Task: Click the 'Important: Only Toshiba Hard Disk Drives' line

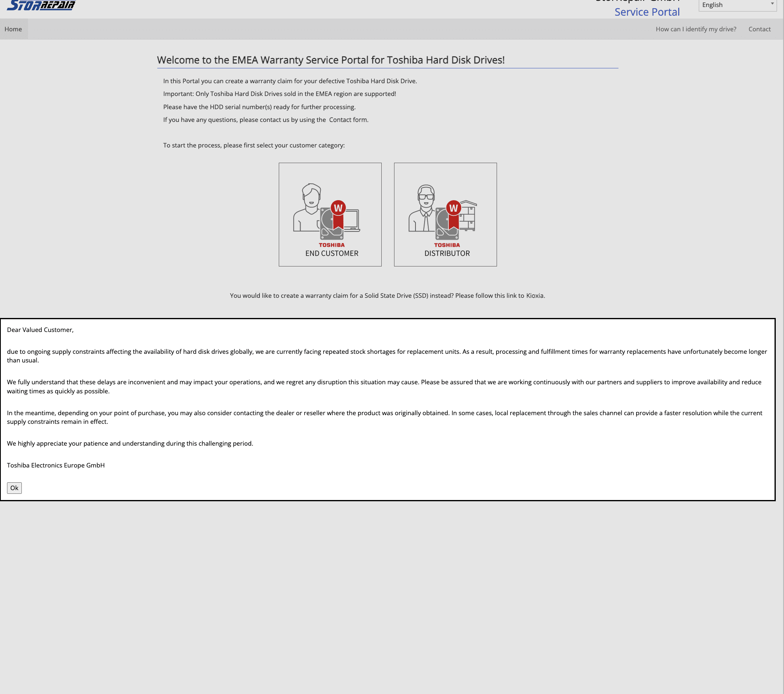Action: 280,94
